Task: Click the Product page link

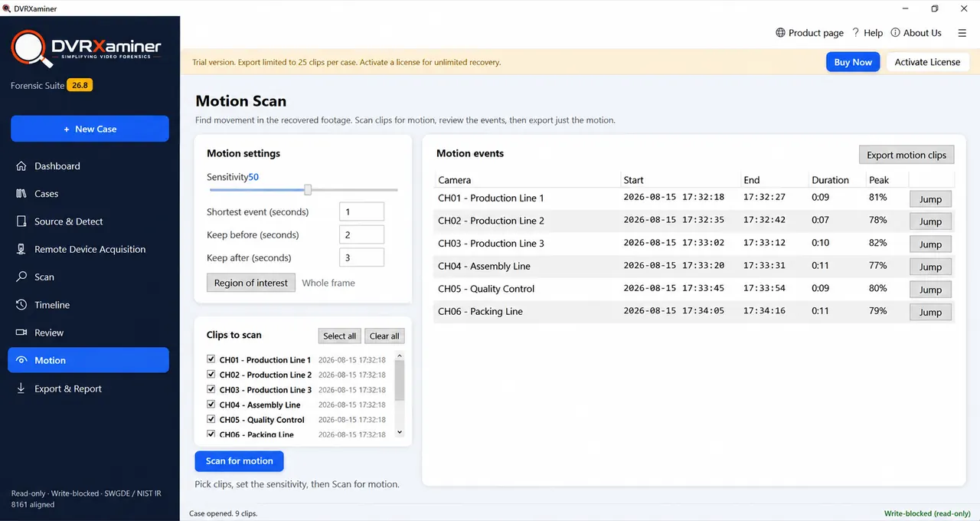Action: tap(816, 33)
